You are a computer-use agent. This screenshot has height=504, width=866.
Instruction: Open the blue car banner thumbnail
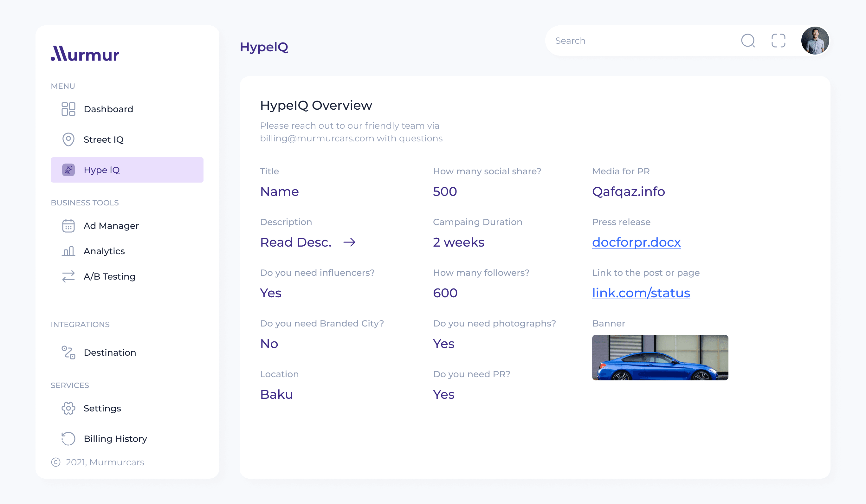(660, 357)
